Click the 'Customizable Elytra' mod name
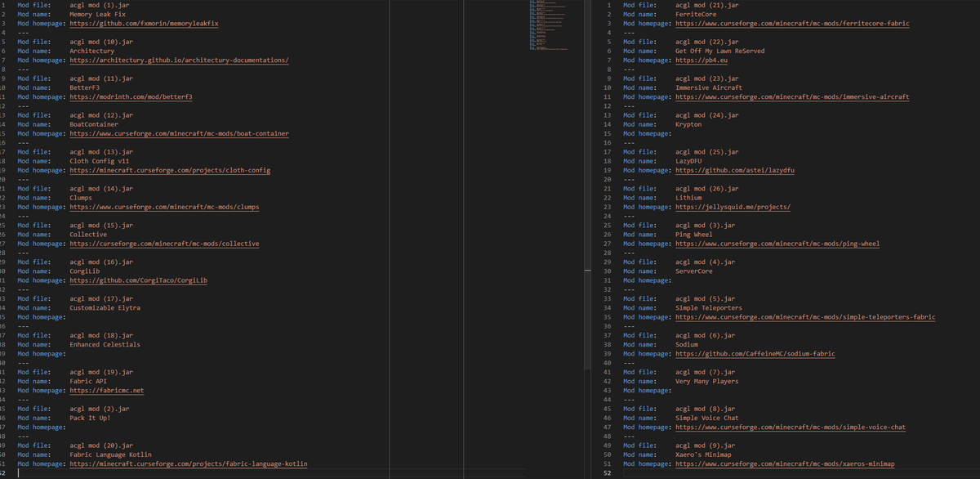The image size is (980, 479). (105, 308)
